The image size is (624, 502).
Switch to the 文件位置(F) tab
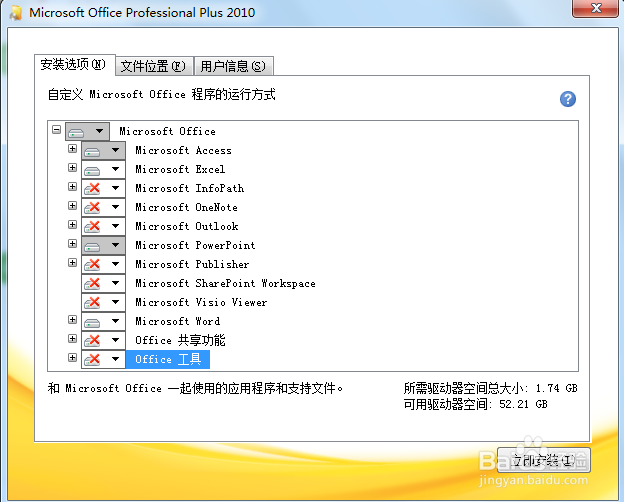click(x=154, y=66)
